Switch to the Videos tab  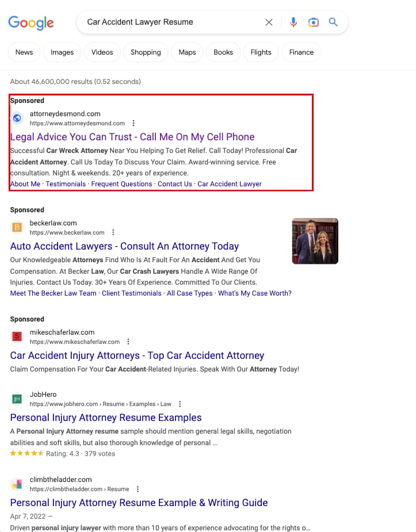tap(102, 52)
